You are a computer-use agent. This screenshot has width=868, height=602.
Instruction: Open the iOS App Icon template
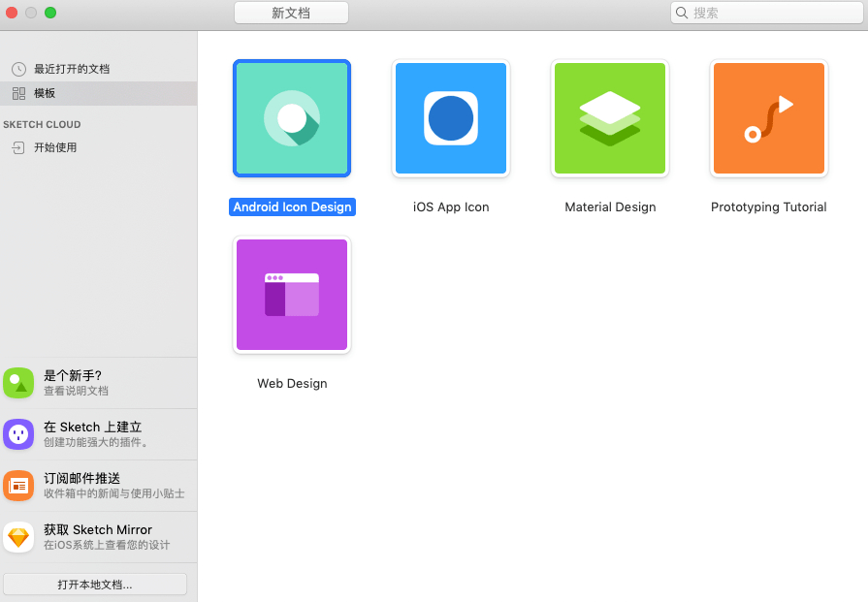(x=451, y=118)
